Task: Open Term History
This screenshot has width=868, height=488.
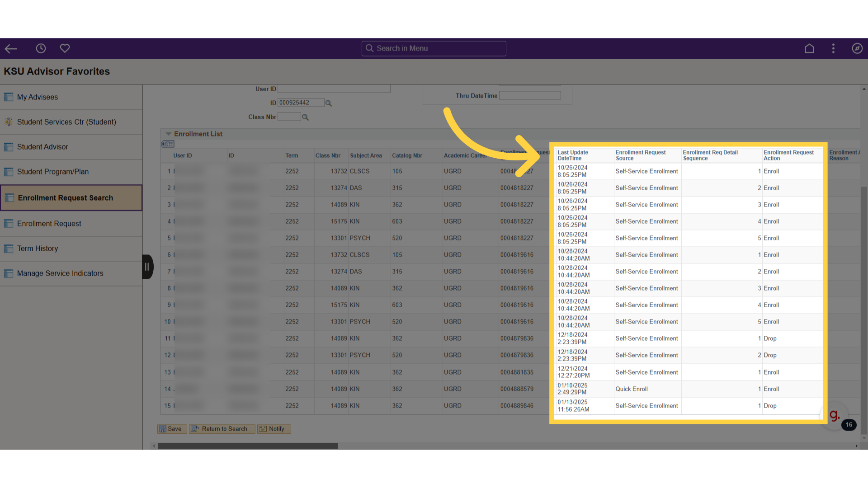Action: 71,249
